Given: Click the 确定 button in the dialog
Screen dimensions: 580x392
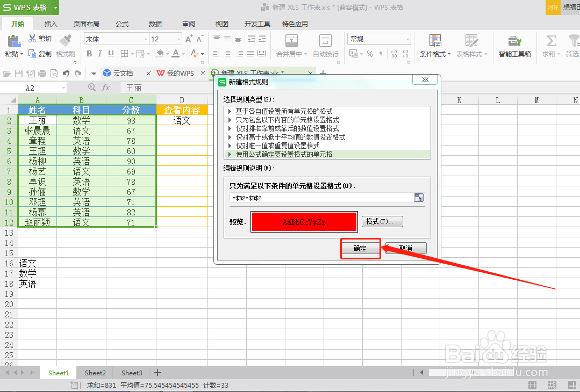Looking at the screenshot, I should pyautogui.click(x=360, y=248).
